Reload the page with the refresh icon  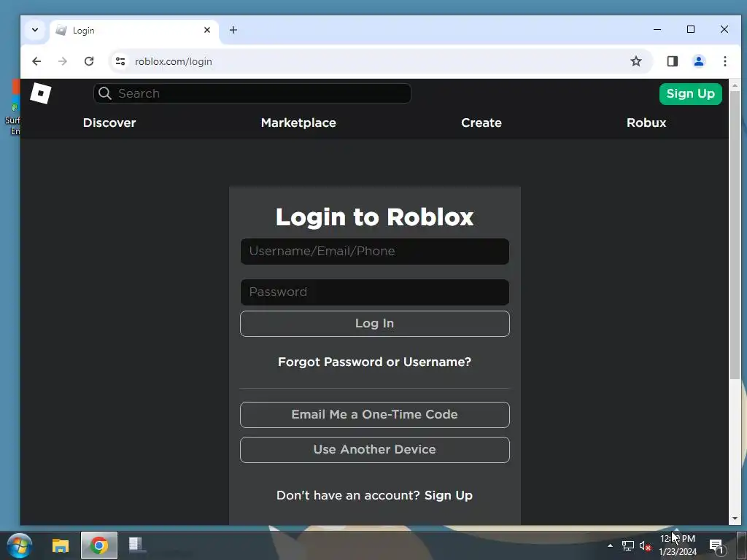89,61
